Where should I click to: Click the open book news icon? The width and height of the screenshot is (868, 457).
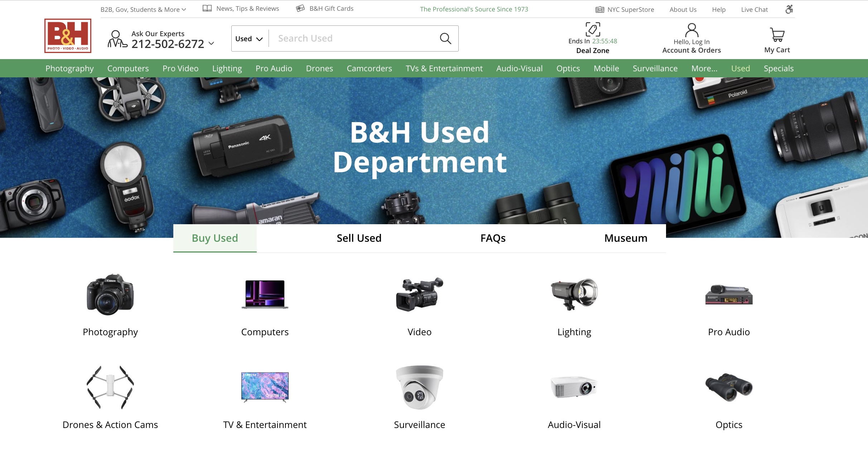207,8
